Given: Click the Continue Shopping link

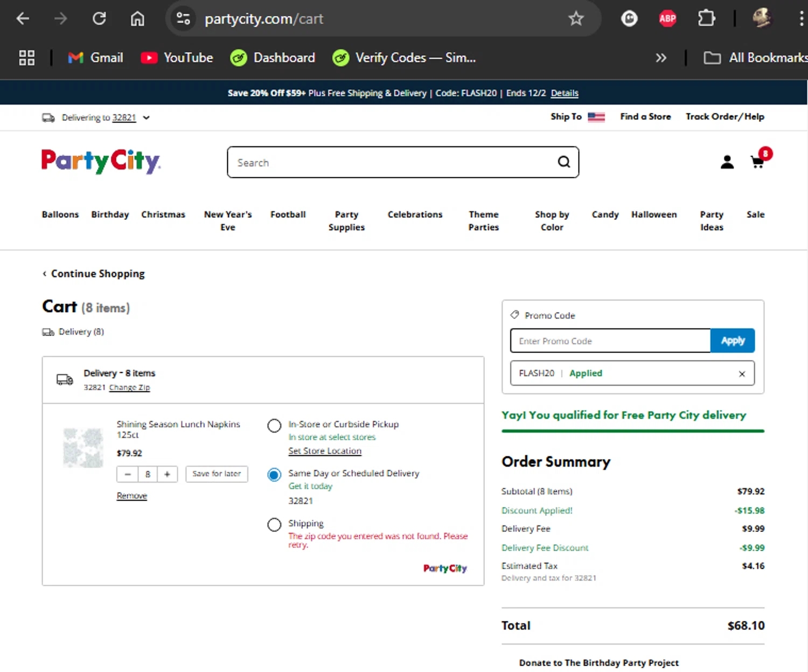Looking at the screenshot, I should tap(97, 274).
